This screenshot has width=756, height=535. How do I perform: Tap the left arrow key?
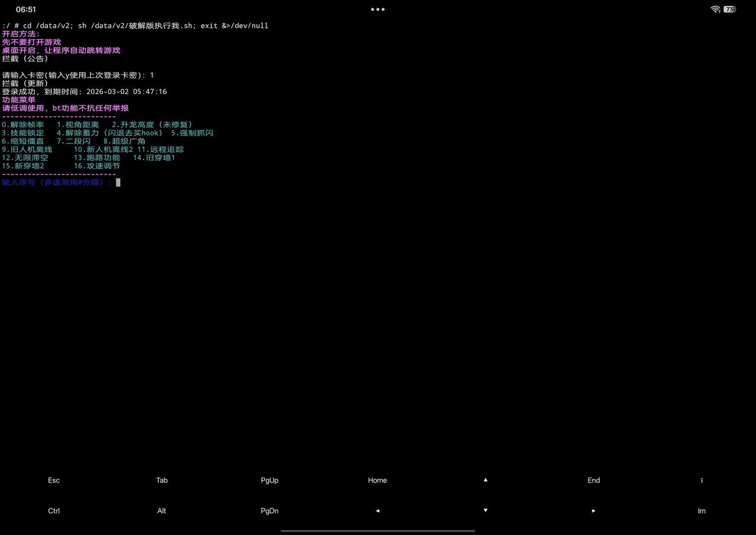(377, 511)
